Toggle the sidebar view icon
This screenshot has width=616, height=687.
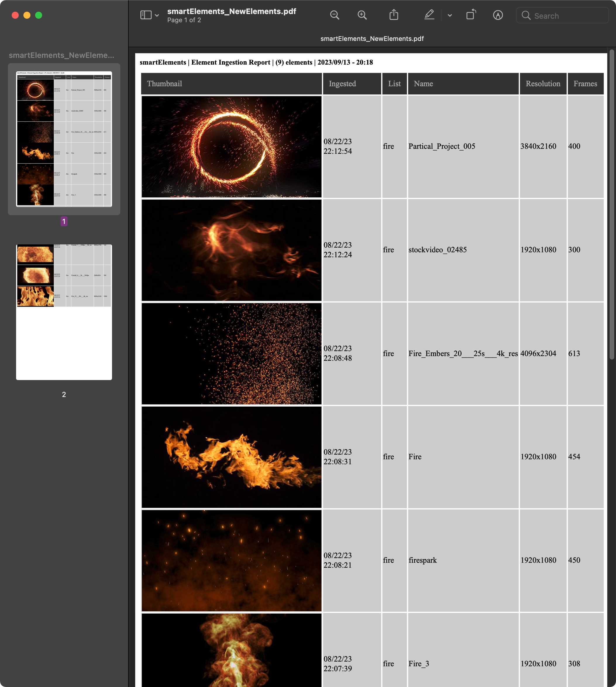click(146, 15)
